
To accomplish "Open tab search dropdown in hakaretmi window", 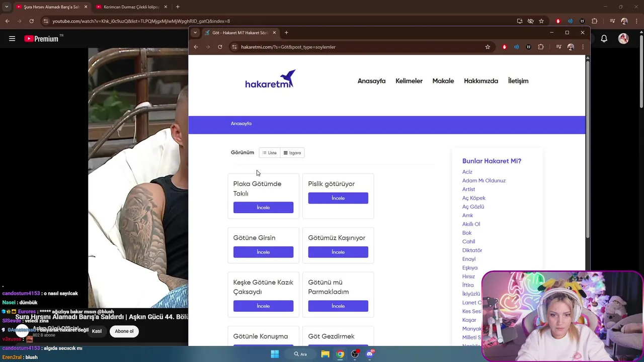I will (x=195, y=33).
